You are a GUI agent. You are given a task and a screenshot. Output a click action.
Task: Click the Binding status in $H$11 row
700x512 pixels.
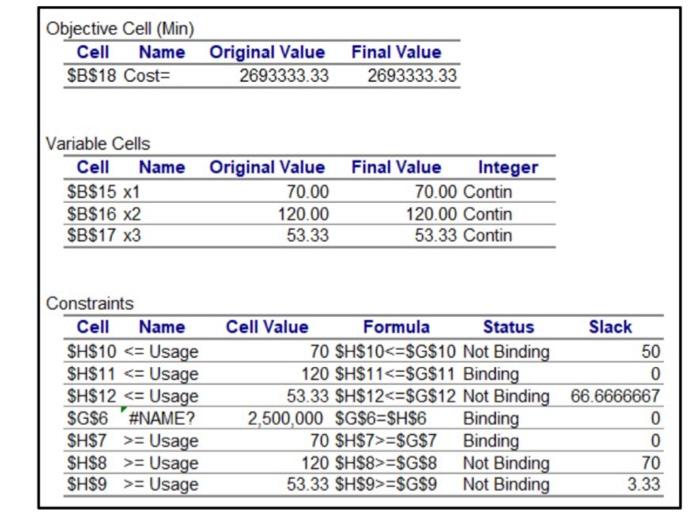(x=491, y=374)
